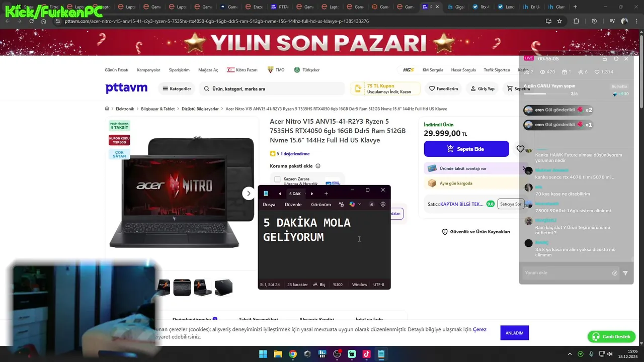The image size is (644, 362).
Task: Click the Giriş Yap login button
Action: click(482, 88)
